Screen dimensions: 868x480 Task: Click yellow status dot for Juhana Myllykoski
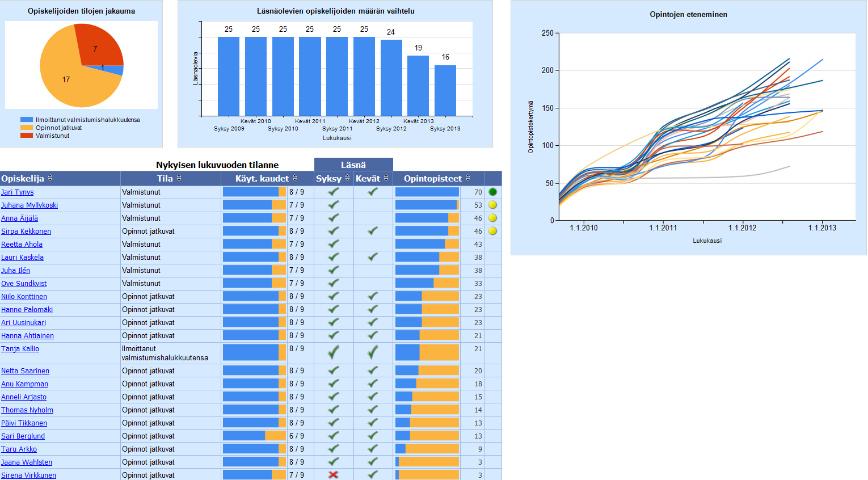click(x=492, y=205)
